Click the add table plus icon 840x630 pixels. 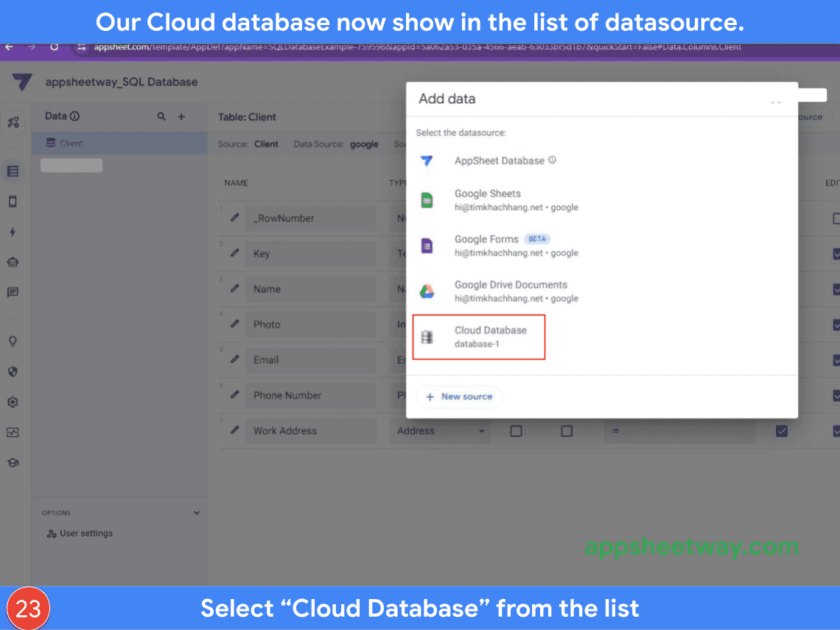[181, 116]
